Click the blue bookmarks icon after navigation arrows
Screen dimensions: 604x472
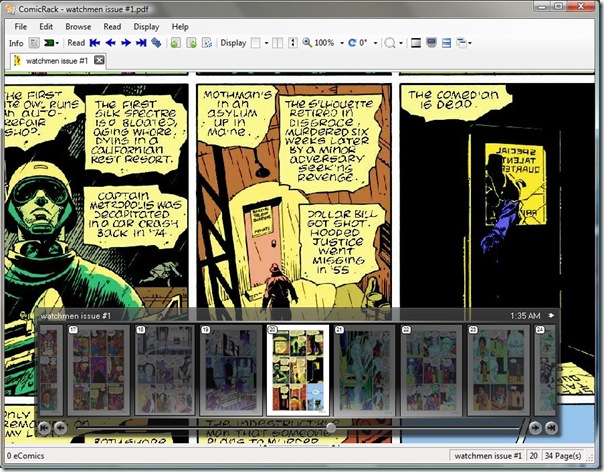(x=156, y=43)
